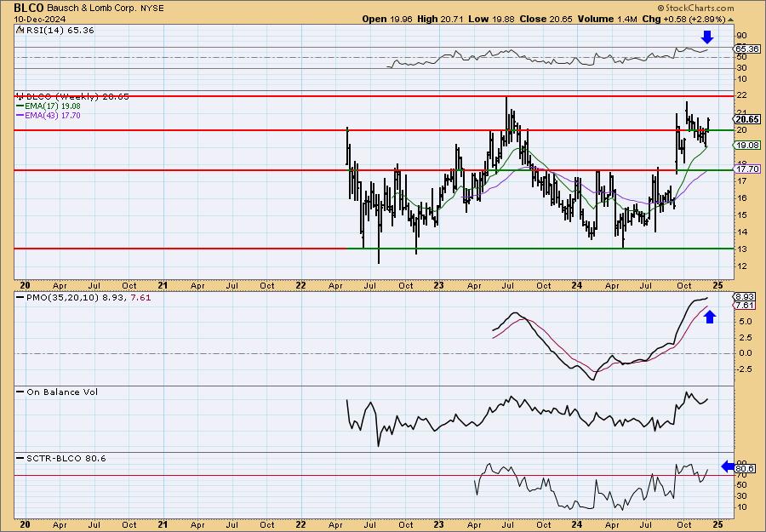
Task: Click the up triangle beside the change percentage
Action: pos(731,20)
